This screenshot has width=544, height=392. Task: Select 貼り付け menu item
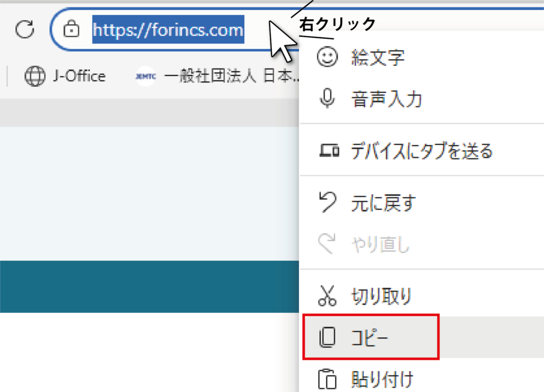(382, 379)
